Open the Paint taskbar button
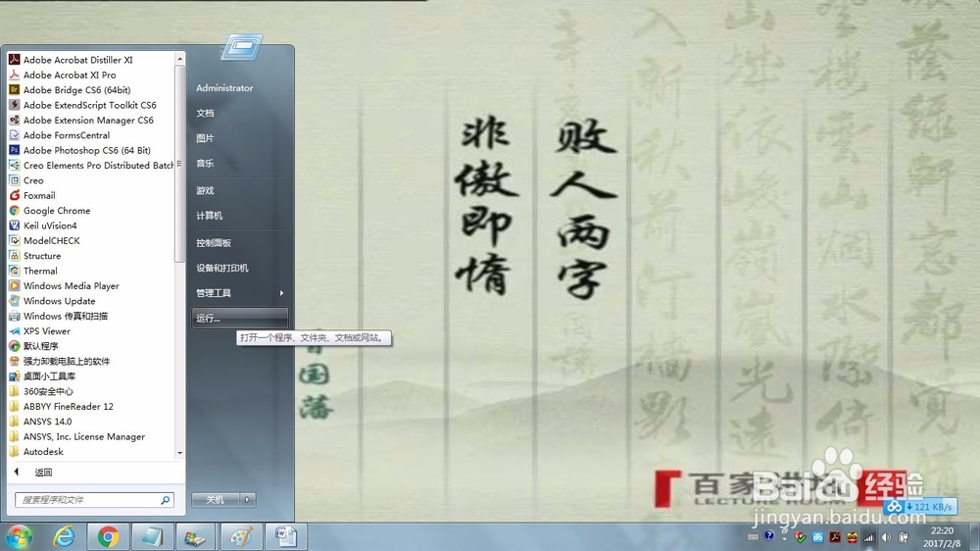The height and width of the screenshot is (551, 980). [x=241, y=536]
